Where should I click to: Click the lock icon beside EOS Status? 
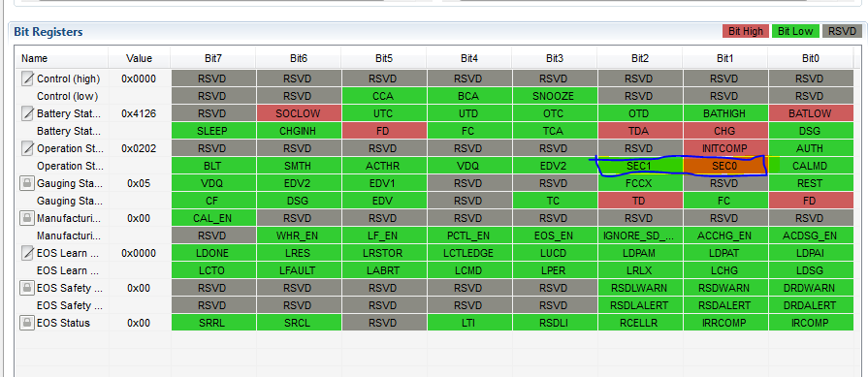click(27, 323)
